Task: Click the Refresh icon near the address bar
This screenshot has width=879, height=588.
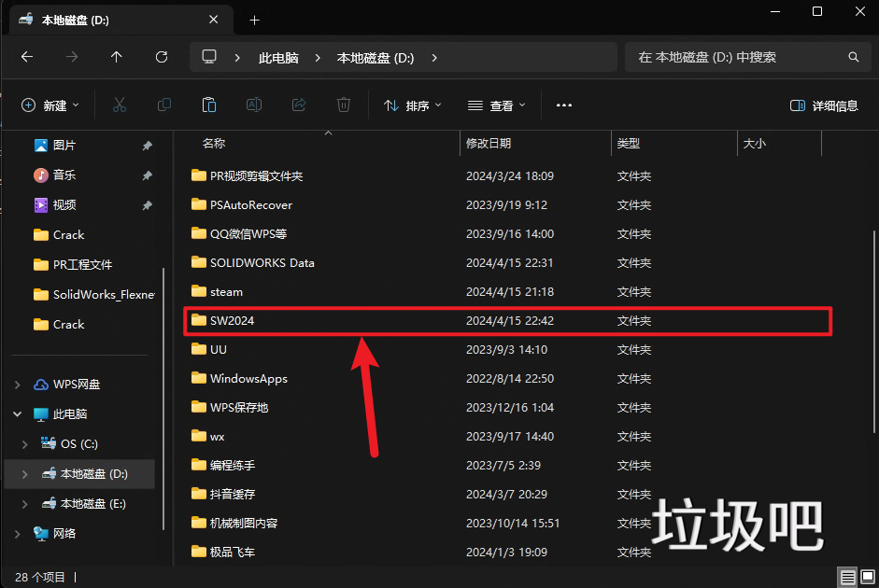Action: (161, 57)
